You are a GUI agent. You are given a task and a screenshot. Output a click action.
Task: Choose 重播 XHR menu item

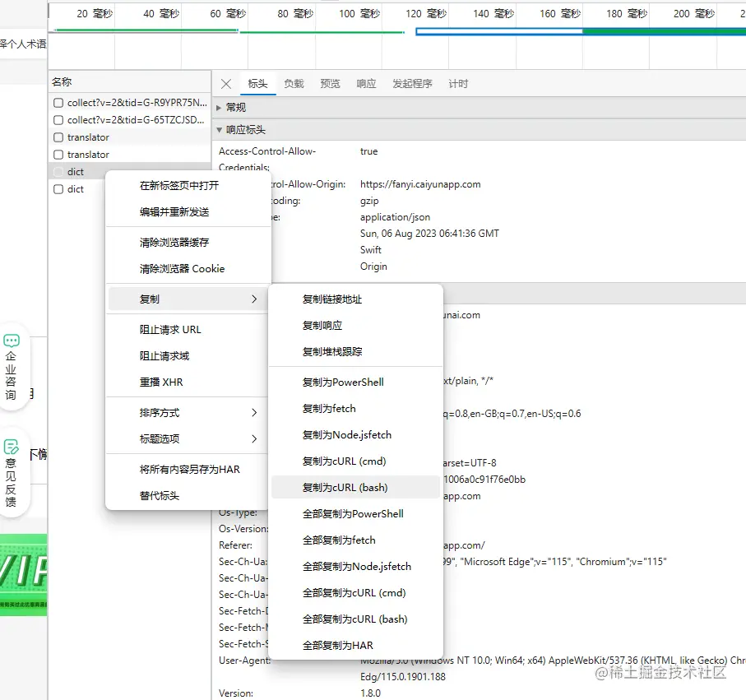point(188,382)
